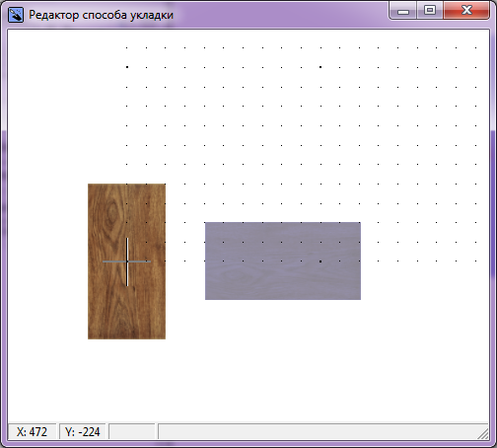
Task: Click the editor app icon in title bar
Action: (x=16, y=15)
